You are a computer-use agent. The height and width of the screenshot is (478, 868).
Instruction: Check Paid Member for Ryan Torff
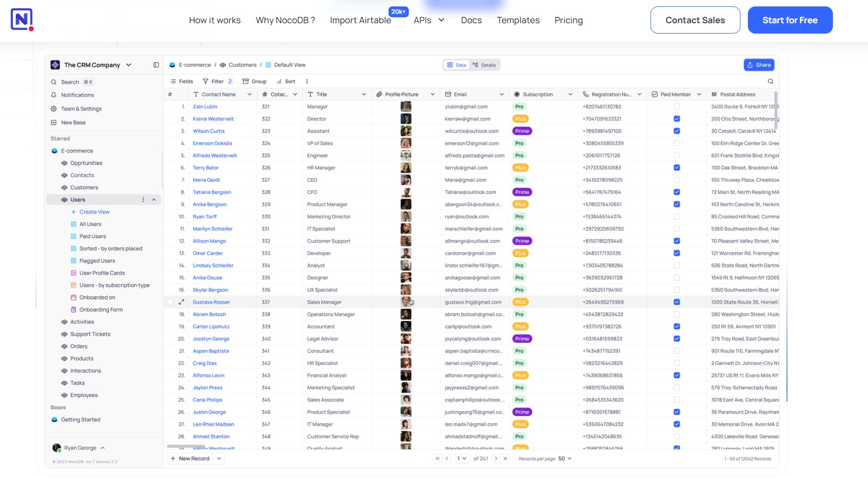click(x=677, y=217)
